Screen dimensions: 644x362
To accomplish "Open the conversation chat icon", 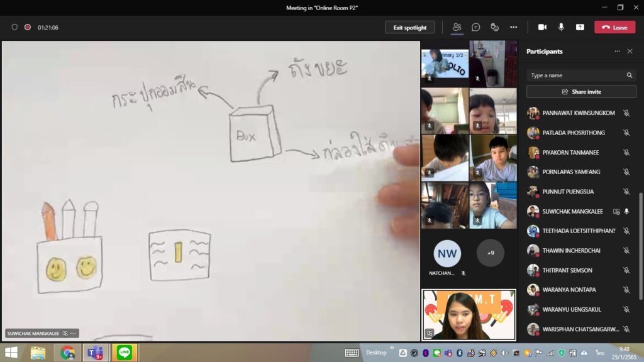I will point(476,27).
